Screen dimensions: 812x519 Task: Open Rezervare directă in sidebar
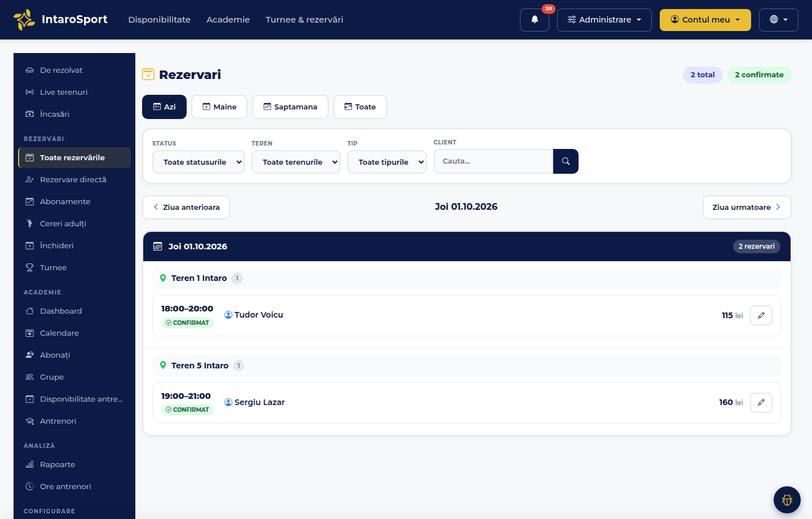coord(74,179)
